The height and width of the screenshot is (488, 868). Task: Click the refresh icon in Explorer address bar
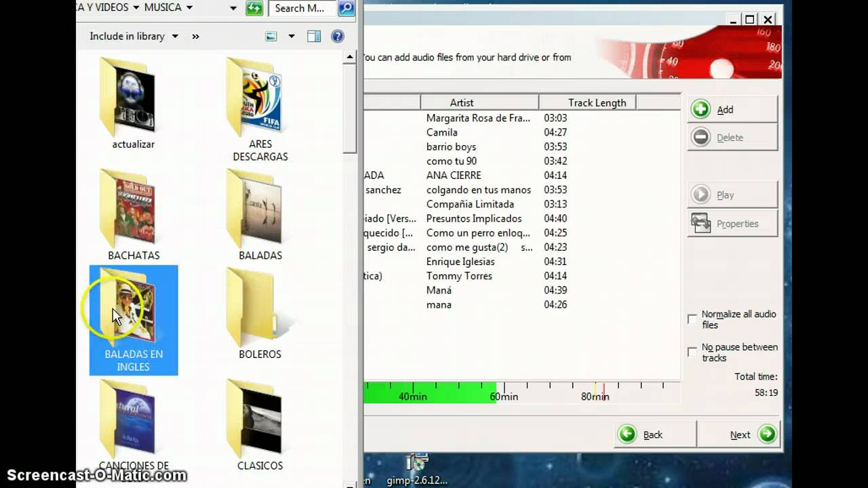[254, 8]
